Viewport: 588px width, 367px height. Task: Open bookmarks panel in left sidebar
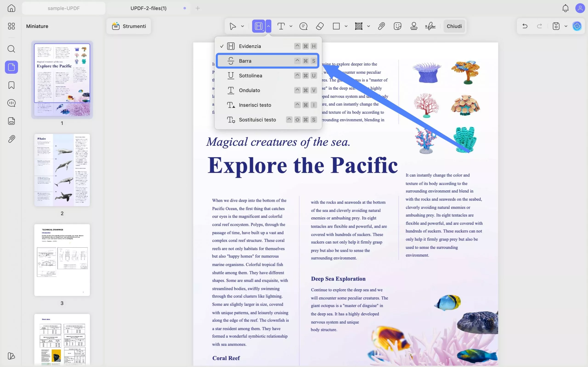pyautogui.click(x=11, y=85)
